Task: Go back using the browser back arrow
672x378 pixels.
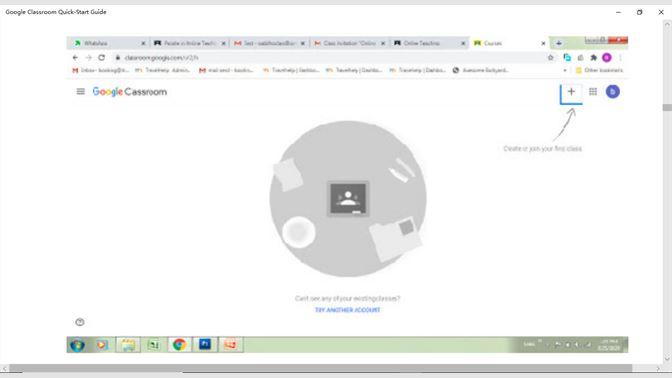Action: point(75,57)
